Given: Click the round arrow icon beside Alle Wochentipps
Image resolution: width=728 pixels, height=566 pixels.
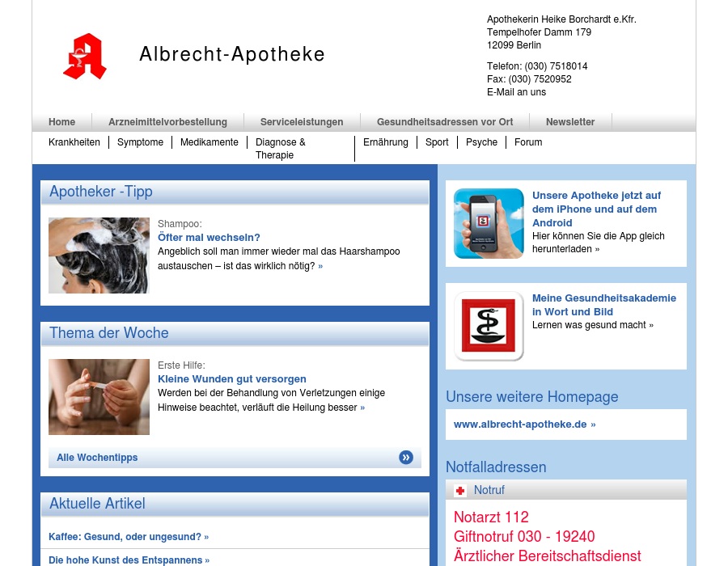Looking at the screenshot, I should (x=406, y=458).
